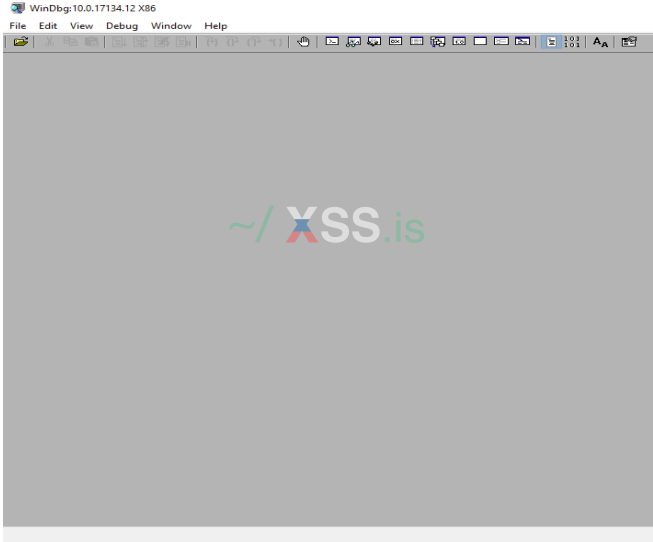Click the Step Over braces icon
653x542 pixels.
(232, 42)
